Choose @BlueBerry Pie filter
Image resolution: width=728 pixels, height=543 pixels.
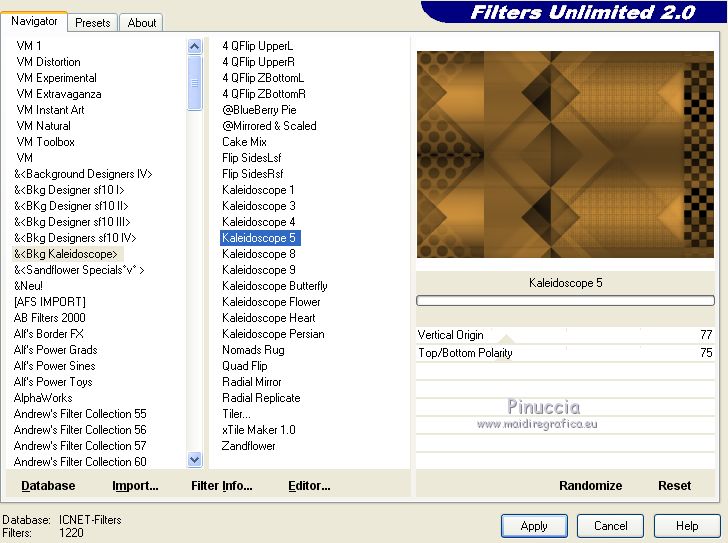click(x=259, y=110)
